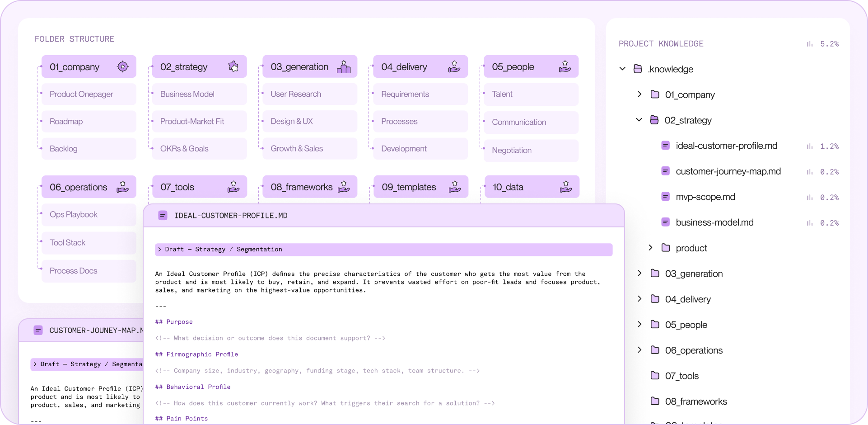The width and height of the screenshot is (868, 425).
Task: Click the folder icon beside .knowledge
Action: [x=638, y=69]
